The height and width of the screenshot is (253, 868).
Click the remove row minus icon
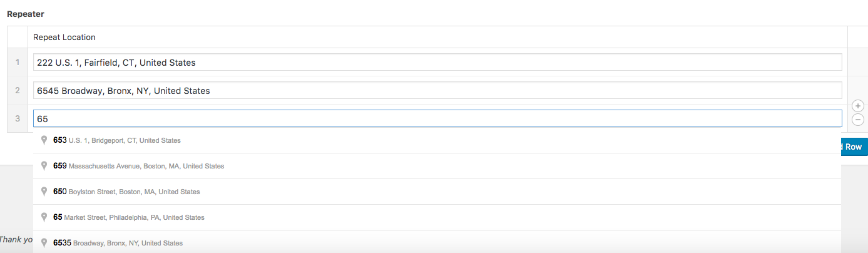(858, 120)
